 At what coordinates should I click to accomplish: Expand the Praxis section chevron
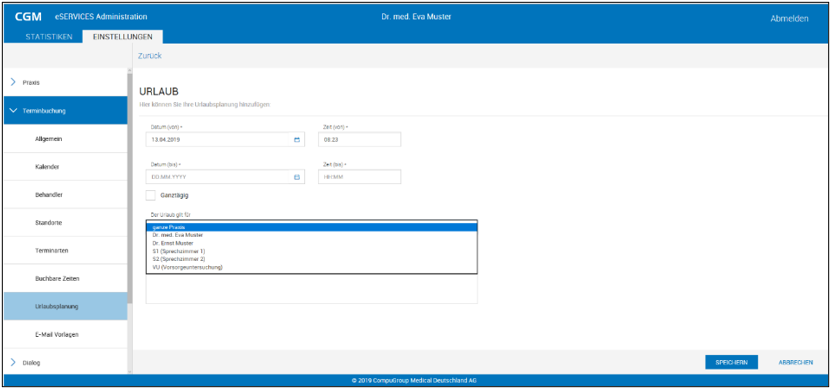pos(13,83)
